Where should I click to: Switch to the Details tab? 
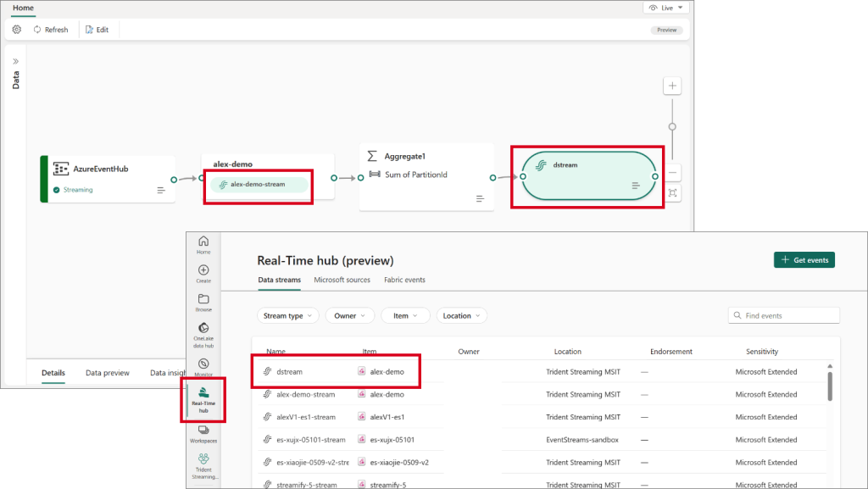click(x=53, y=373)
